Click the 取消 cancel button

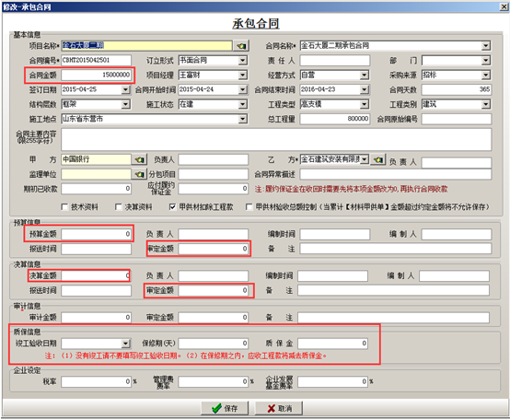[x=279, y=408]
